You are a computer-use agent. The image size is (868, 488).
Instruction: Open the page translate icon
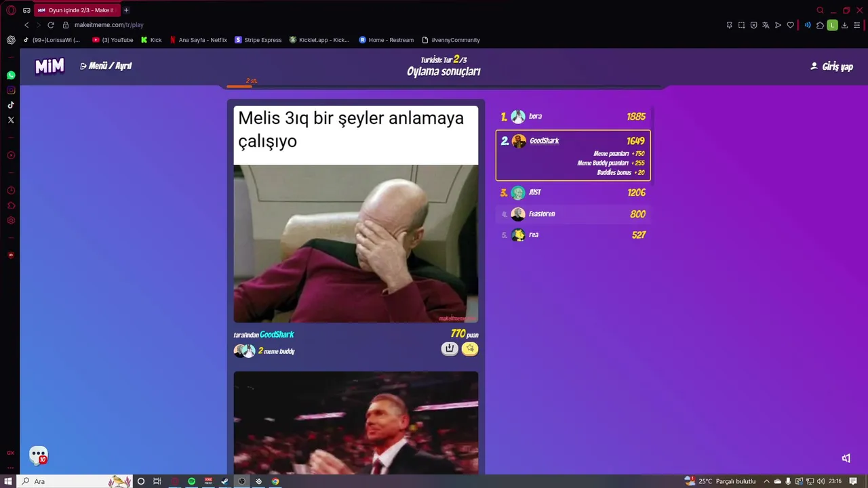pos(766,25)
